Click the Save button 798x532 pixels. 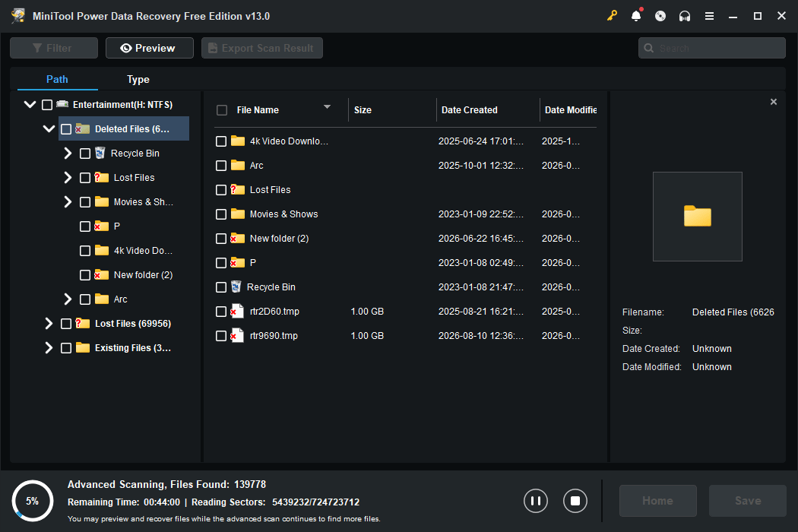click(x=748, y=501)
